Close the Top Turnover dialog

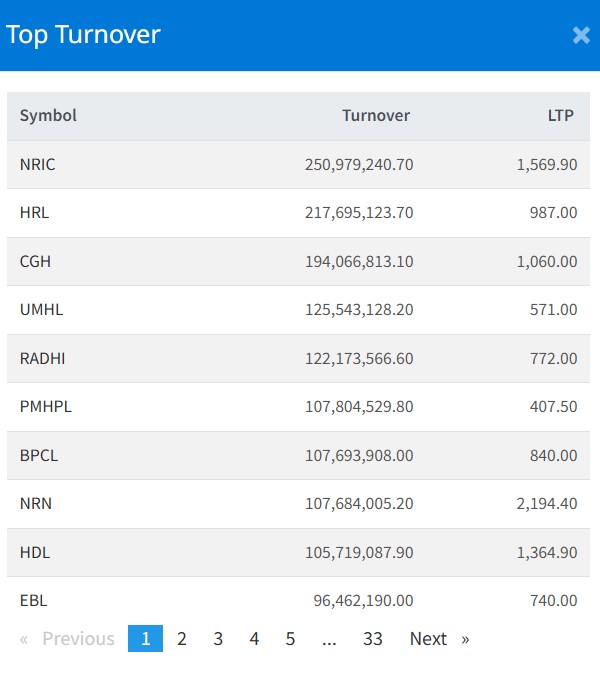581,35
